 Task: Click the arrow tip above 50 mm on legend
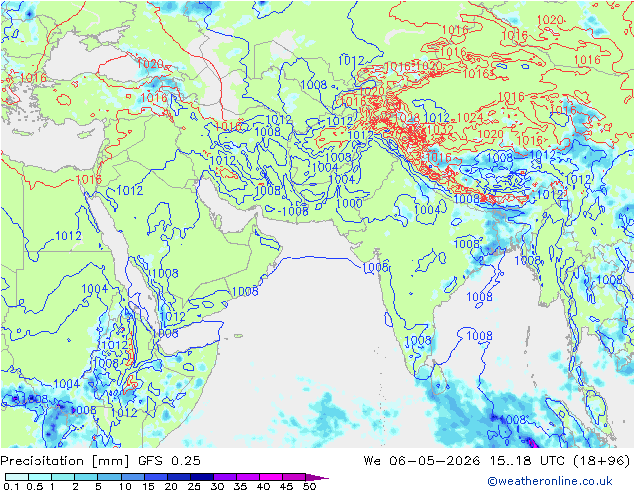[x=317, y=477]
